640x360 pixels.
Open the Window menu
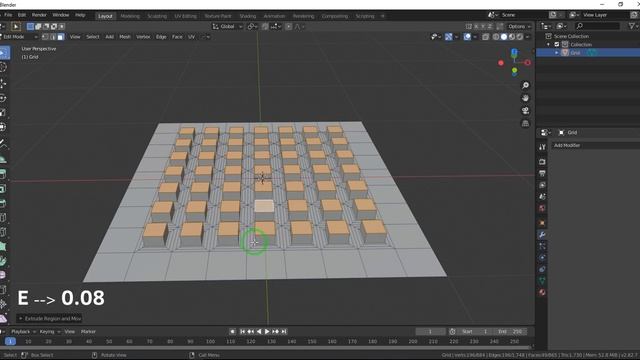click(60, 15)
